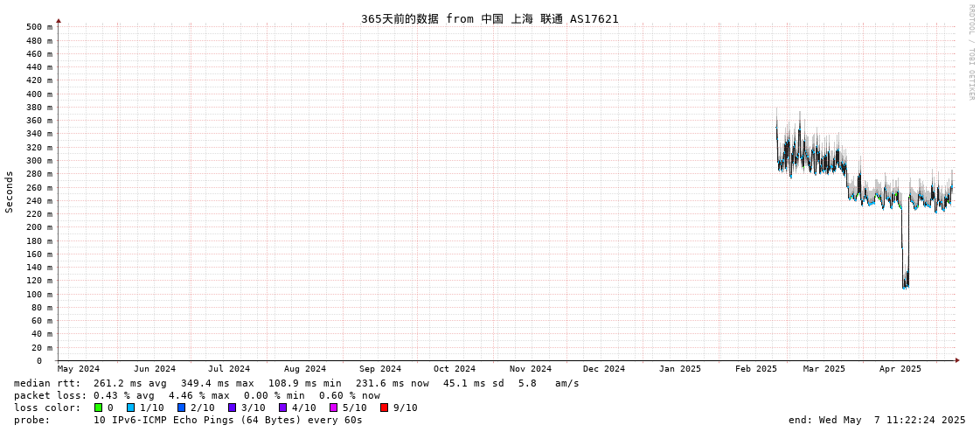980x432 pixels.
Task: Click the '500 m' y-axis label
Action: [39, 27]
